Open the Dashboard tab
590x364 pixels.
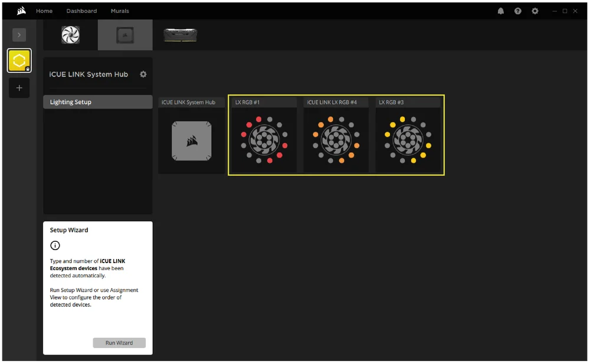pos(81,11)
